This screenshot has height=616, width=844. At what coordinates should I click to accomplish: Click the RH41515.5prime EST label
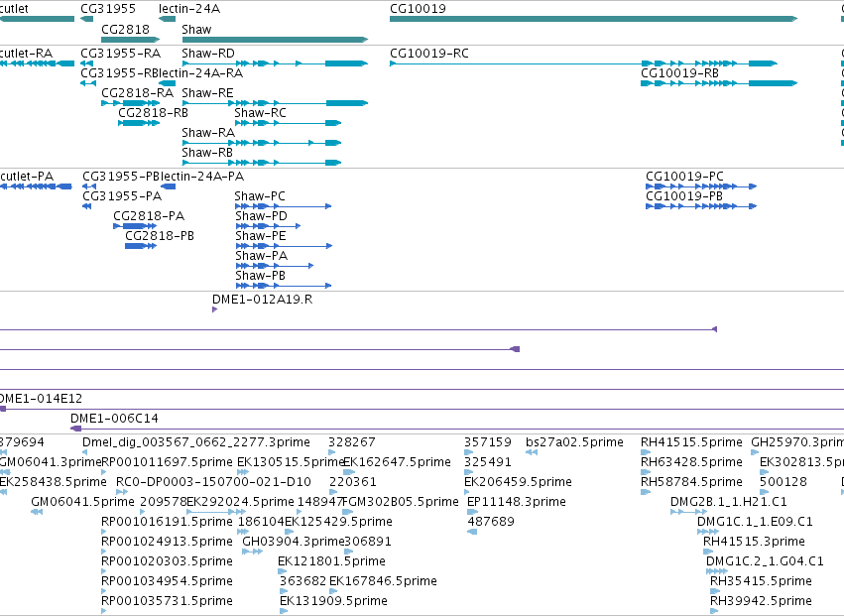(691, 442)
